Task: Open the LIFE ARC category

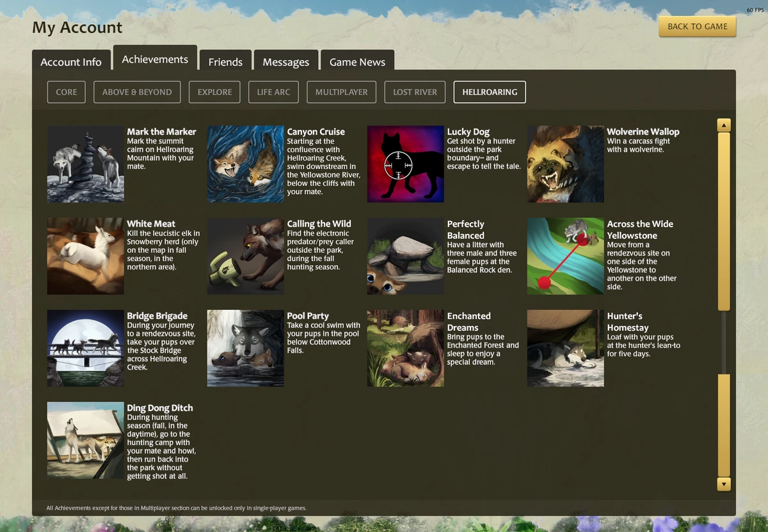Action: [x=273, y=92]
